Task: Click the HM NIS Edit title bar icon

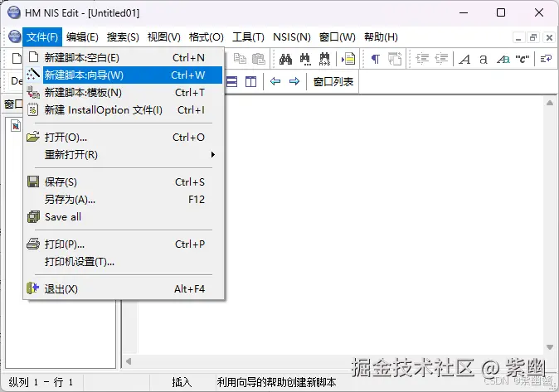Action: 14,12
